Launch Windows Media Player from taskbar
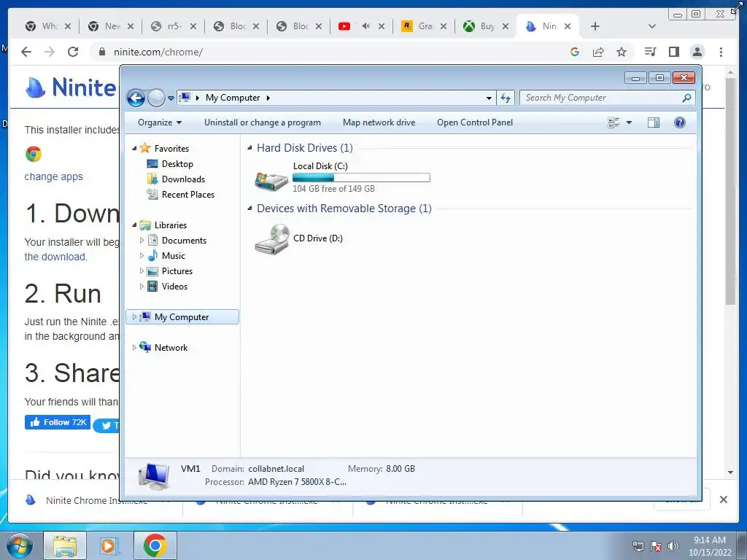 pyautogui.click(x=109, y=545)
